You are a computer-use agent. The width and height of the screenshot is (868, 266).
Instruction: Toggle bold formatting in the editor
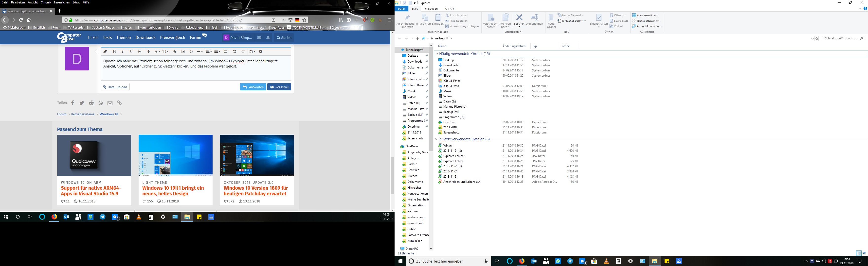pyautogui.click(x=114, y=51)
